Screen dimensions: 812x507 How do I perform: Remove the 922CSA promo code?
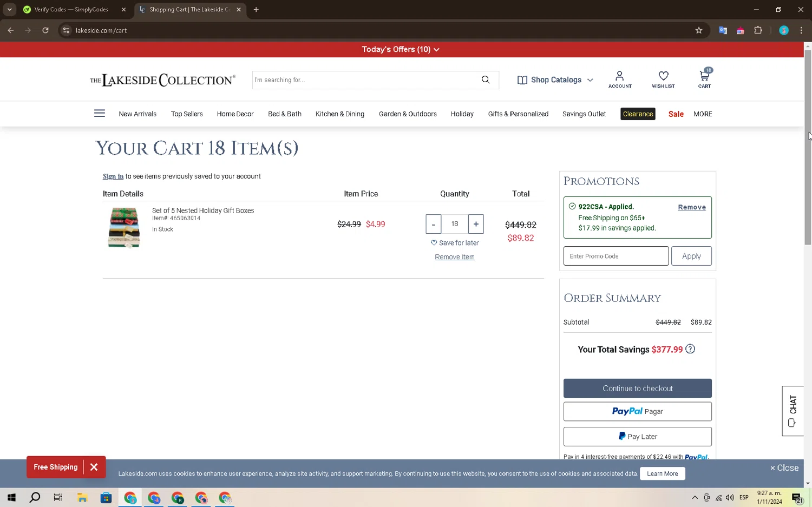coord(692,207)
